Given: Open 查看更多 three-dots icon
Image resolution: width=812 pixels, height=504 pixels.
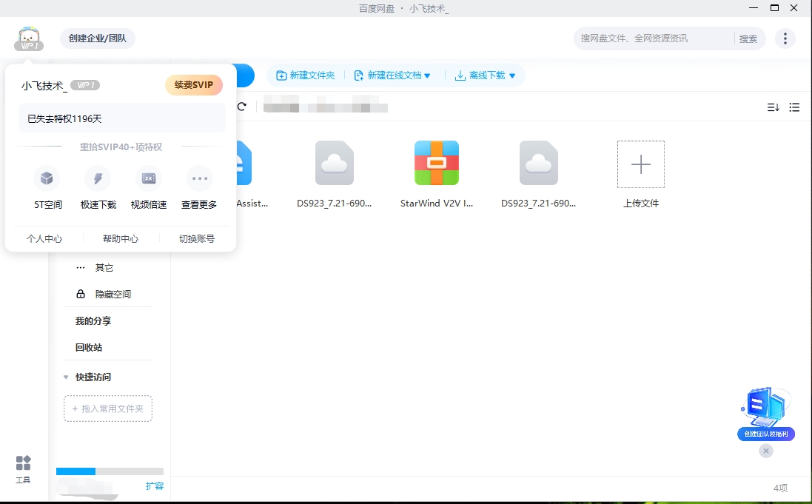Looking at the screenshot, I should (199, 178).
